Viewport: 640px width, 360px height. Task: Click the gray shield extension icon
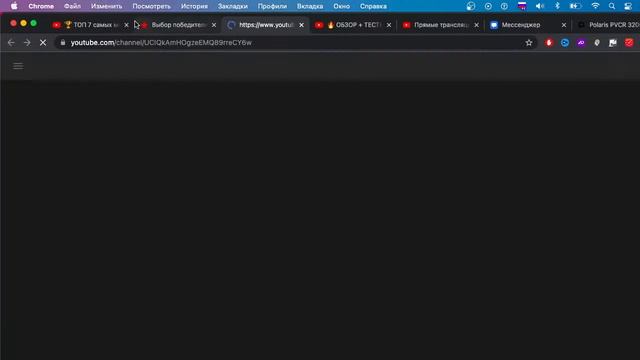597,42
